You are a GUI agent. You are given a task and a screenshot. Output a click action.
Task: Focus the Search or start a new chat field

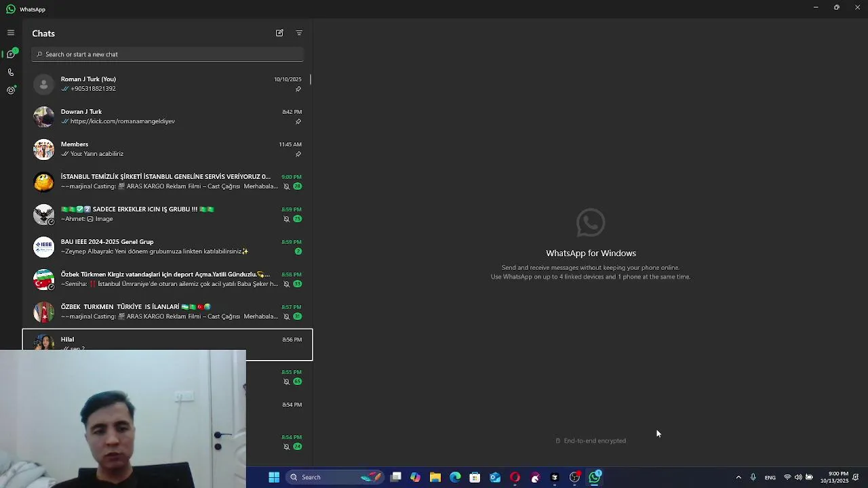pos(167,54)
